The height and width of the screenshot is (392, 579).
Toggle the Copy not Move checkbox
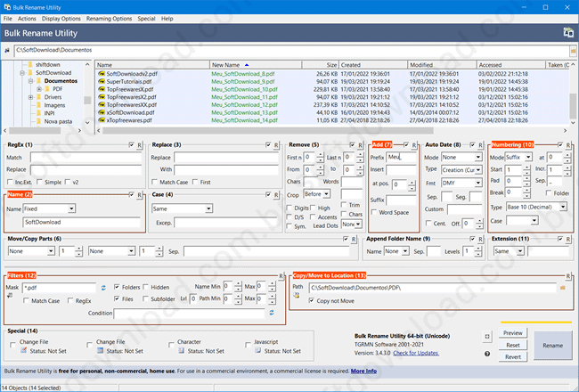click(x=311, y=300)
